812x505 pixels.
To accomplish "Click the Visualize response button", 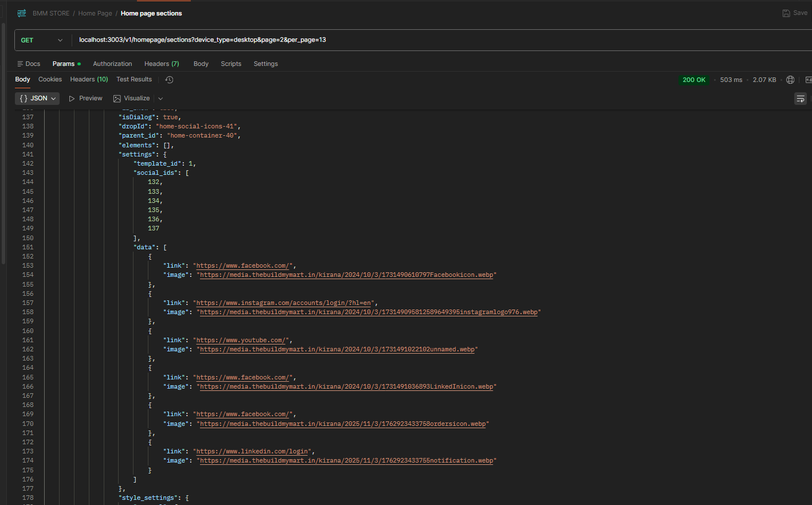I will coord(132,99).
